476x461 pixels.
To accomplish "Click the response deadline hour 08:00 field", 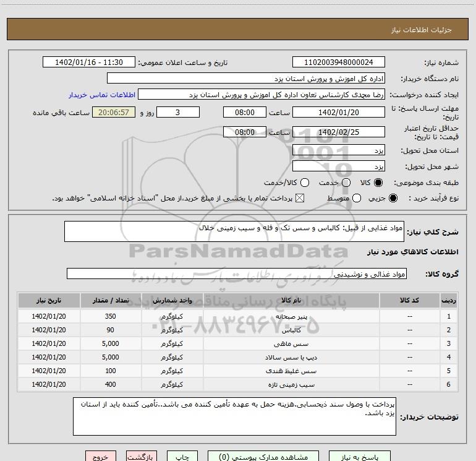I will pos(245,112).
